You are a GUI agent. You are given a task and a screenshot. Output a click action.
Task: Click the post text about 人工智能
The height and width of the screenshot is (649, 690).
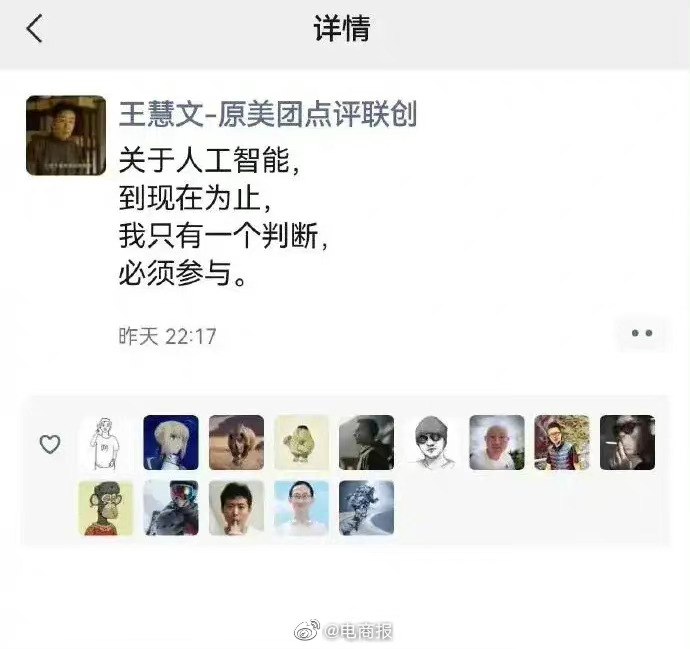click(x=224, y=217)
